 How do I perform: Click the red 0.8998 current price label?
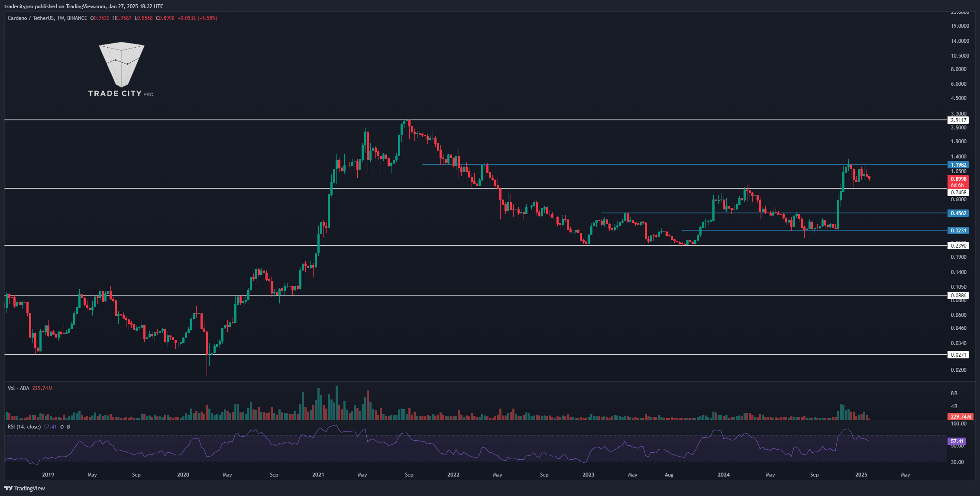(x=958, y=179)
